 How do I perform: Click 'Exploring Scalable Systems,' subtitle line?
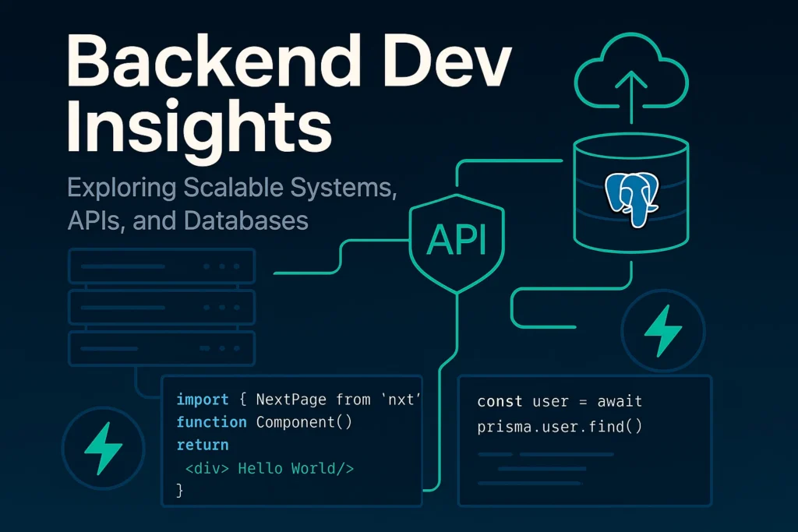pyautogui.click(x=232, y=188)
